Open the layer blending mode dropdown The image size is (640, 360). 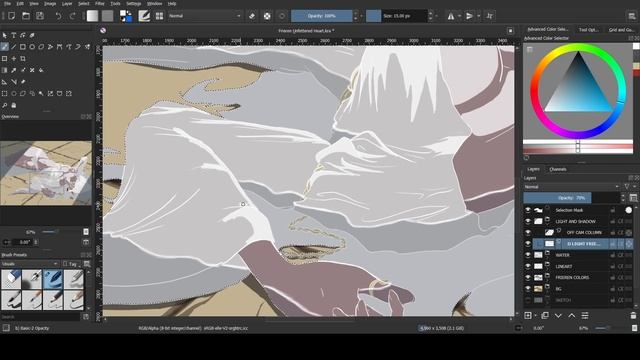[571, 187]
